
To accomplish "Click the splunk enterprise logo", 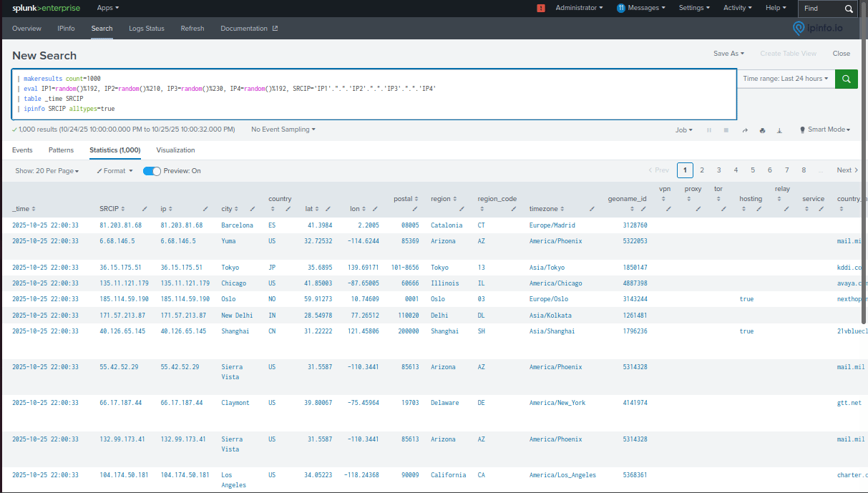I will [x=46, y=8].
